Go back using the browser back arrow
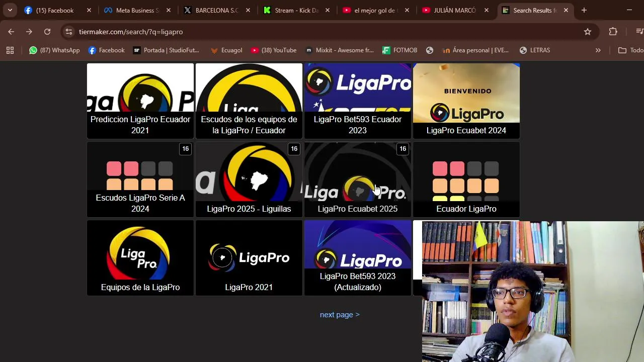The width and height of the screenshot is (644, 362). click(11, 32)
